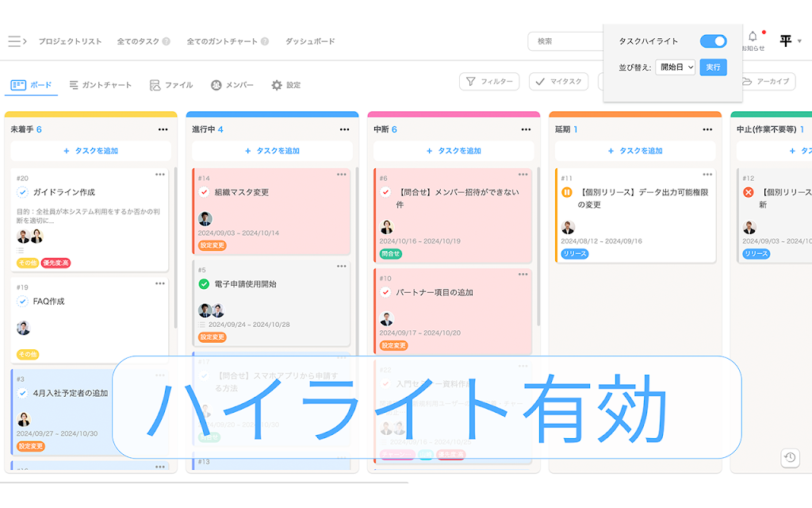Toggle completion check on ガイドライン作成
This screenshot has width=812, height=508.
click(22, 192)
